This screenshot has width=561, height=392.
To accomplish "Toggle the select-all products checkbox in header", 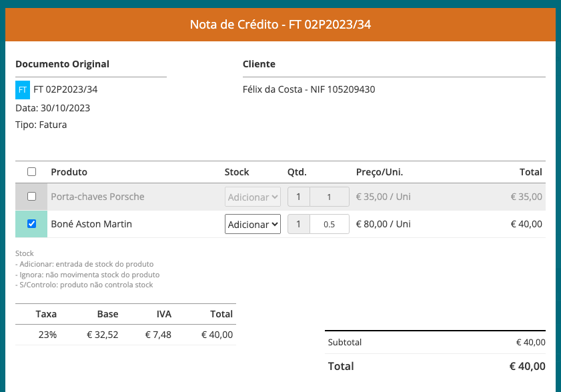I will tap(31, 172).
